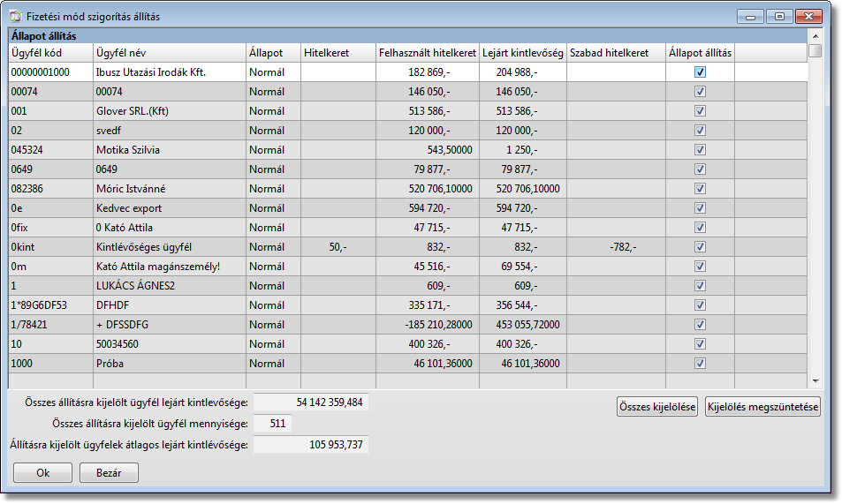
Task: Click customer code '1000'
Action: tap(50, 364)
